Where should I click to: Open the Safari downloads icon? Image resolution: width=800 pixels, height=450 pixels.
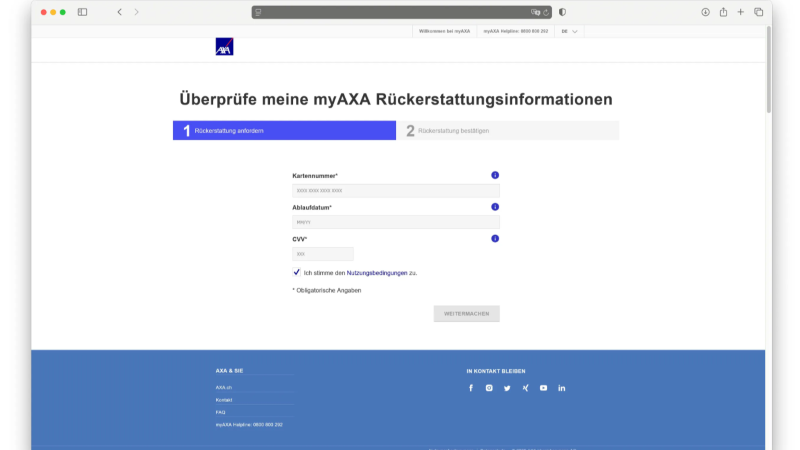[705, 12]
